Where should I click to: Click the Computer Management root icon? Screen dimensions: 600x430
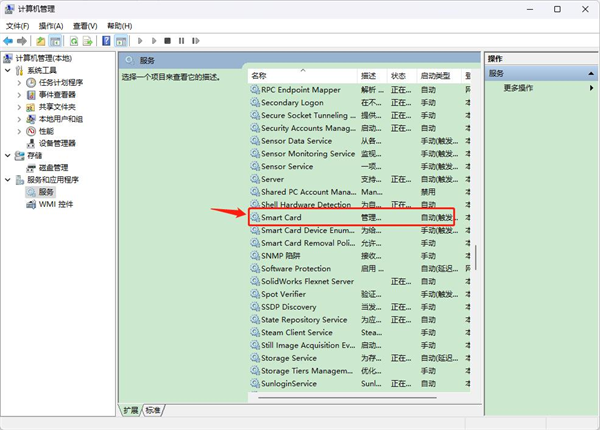[8, 58]
